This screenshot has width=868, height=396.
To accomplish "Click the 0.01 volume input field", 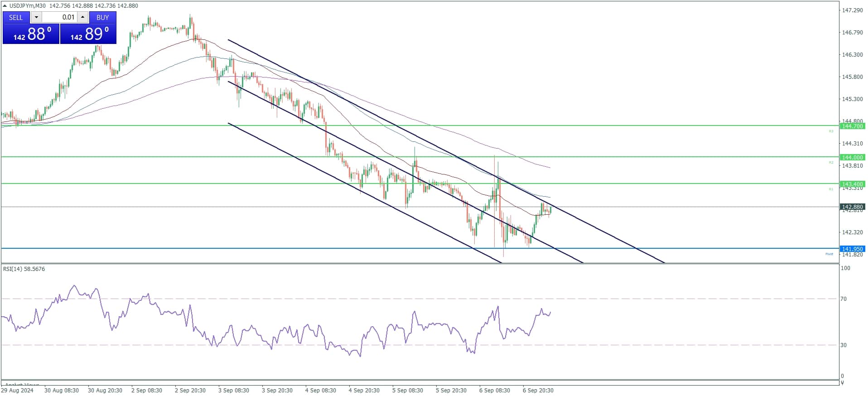I will pyautogui.click(x=59, y=17).
